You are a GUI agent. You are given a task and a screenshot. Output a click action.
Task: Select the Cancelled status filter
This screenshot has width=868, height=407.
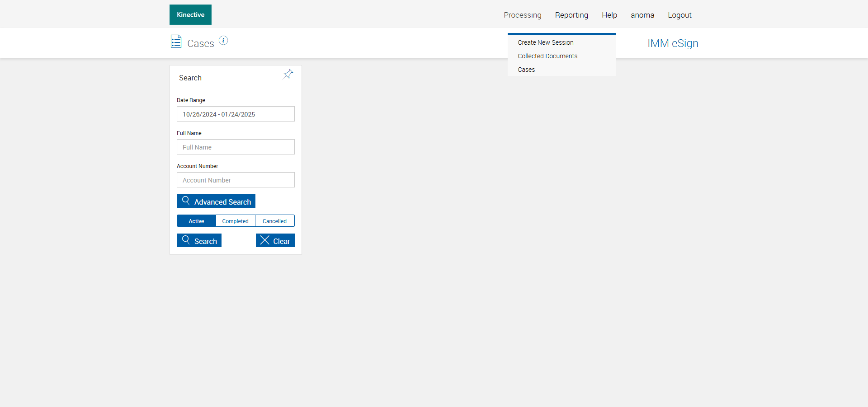click(x=275, y=221)
